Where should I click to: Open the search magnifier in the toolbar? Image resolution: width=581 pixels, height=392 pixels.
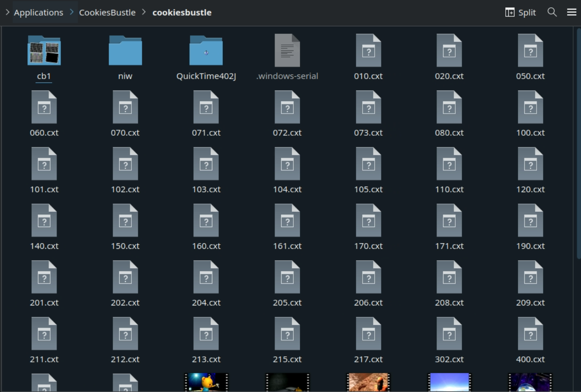click(x=552, y=12)
